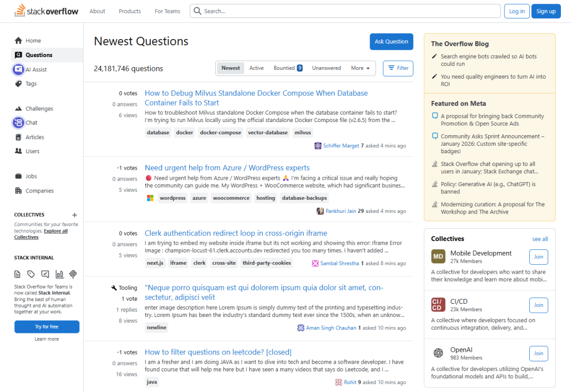
Task: Open AI Assist via its sparkle icon
Action: (18, 69)
